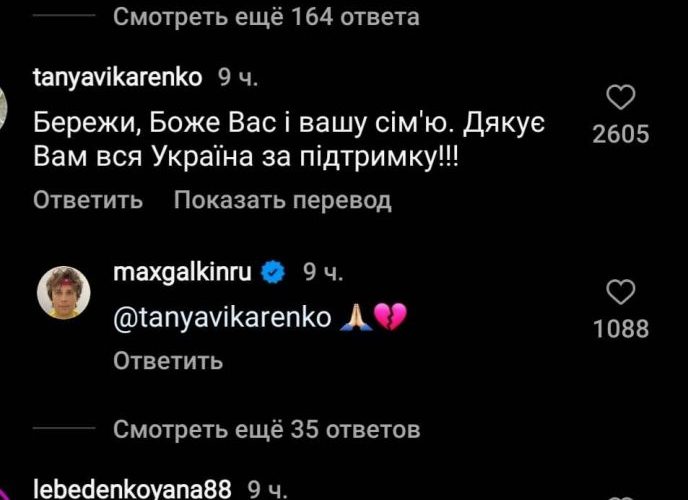View the 2605 likes count
The image size is (688, 500).
[x=620, y=134]
